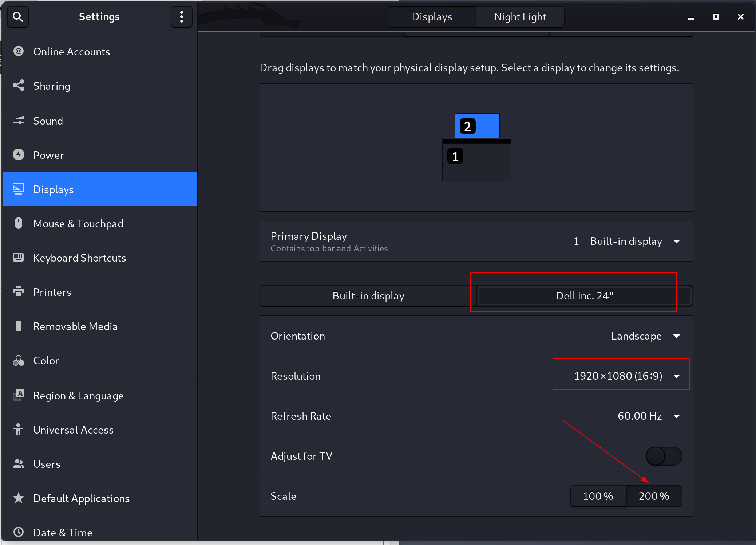Viewport: 756px width, 545px height.
Task: Select display 2 in arrangement preview
Action: (477, 126)
